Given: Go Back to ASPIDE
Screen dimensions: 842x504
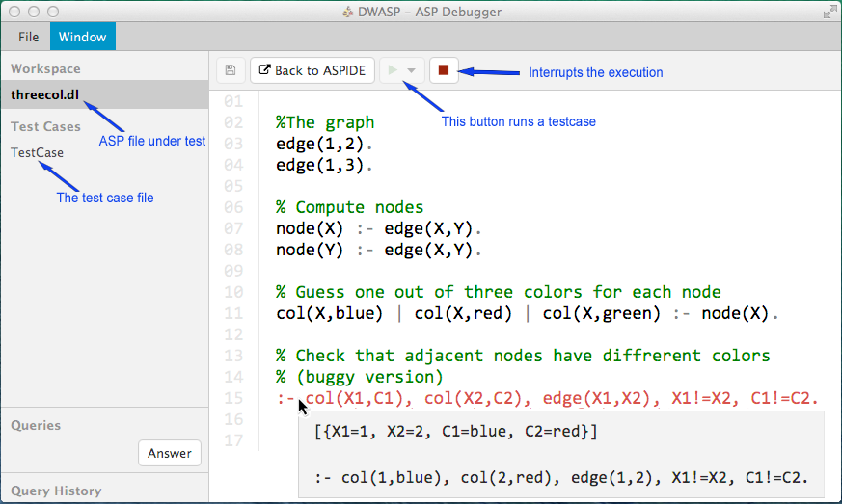Looking at the screenshot, I should [x=312, y=70].
